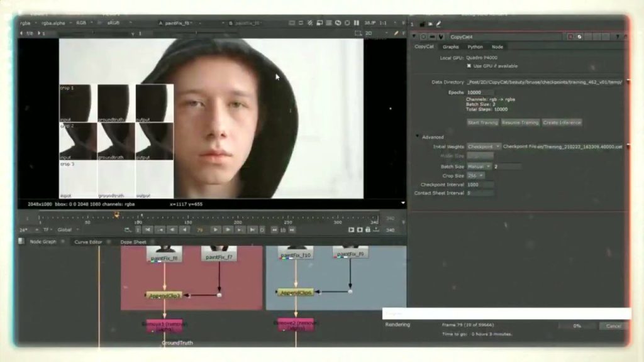Click the Epochs input field
Viewport: 644px width, 362px height.
[480, 92]
